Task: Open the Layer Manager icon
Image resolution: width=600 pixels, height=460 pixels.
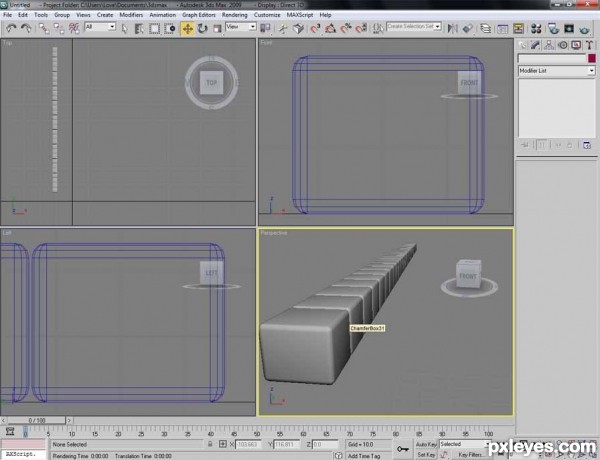Action: (x=486, y=29)
